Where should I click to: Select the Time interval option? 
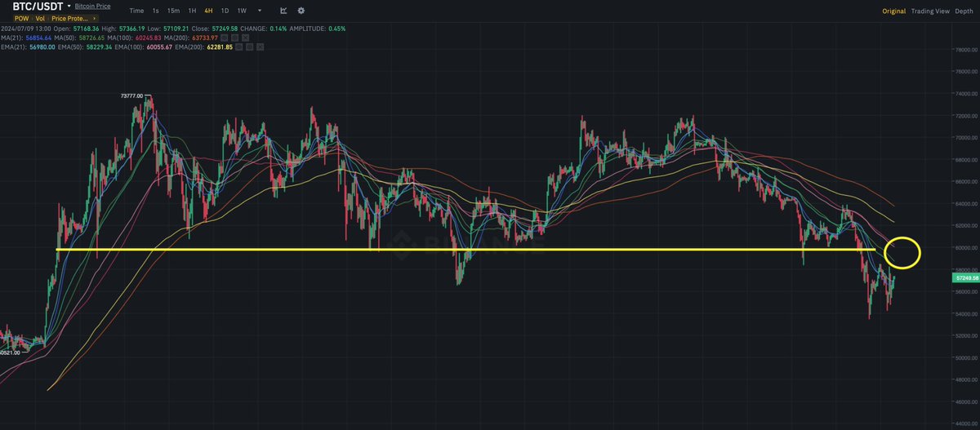[136, 11]
